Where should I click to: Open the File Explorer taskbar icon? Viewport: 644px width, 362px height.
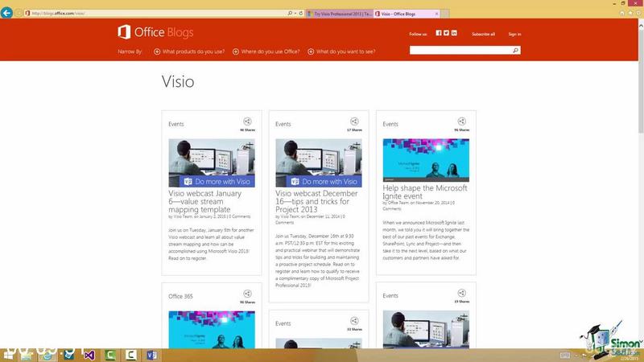pos(27,355)
